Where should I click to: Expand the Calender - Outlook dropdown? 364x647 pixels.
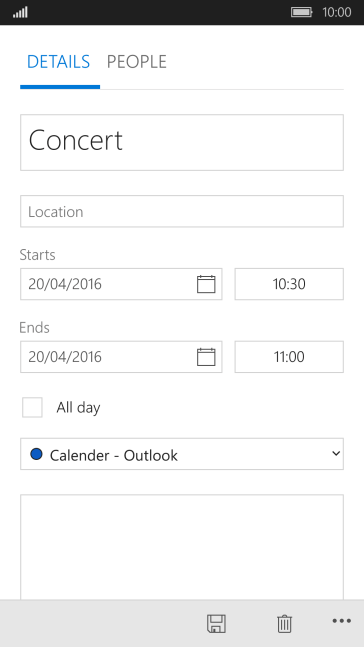coord(182,454)
